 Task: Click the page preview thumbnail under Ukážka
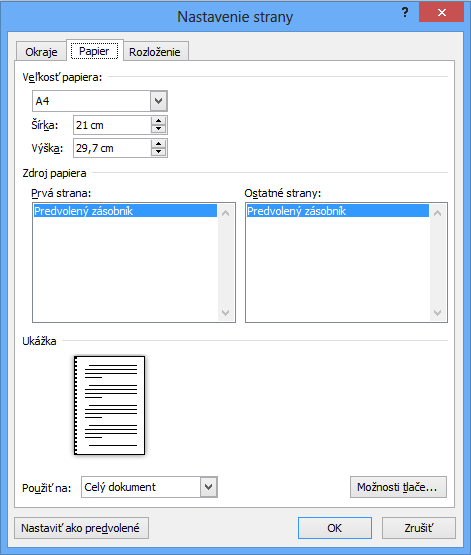click(x=109, y=405)
